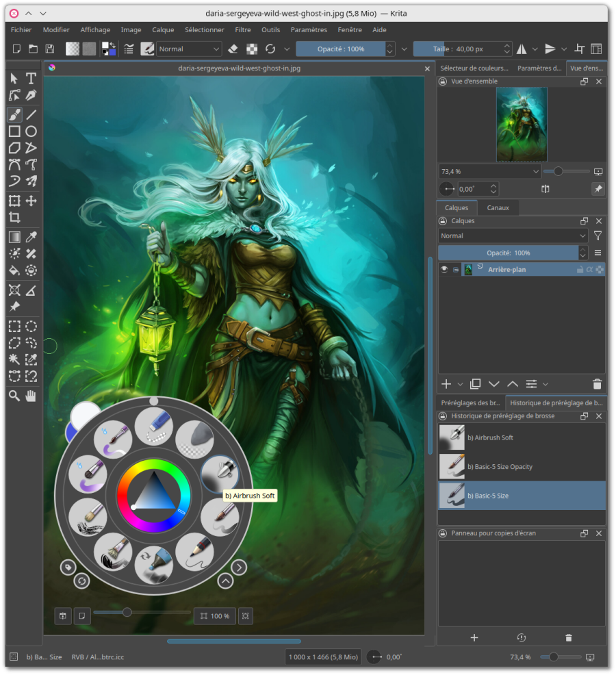Pick b) Airbrush Soft from history
This screenshot has height=675, width=616.
(522, 437)
